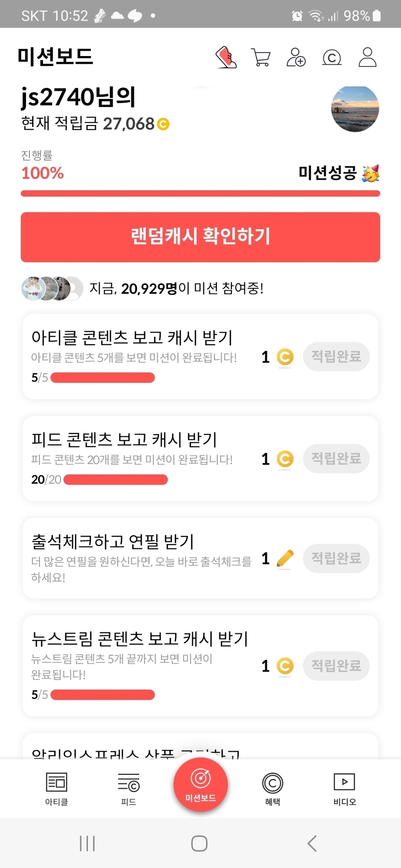Open the shopping cart
Viewport: 401px width, 868px height.
(x=261, y=57)
